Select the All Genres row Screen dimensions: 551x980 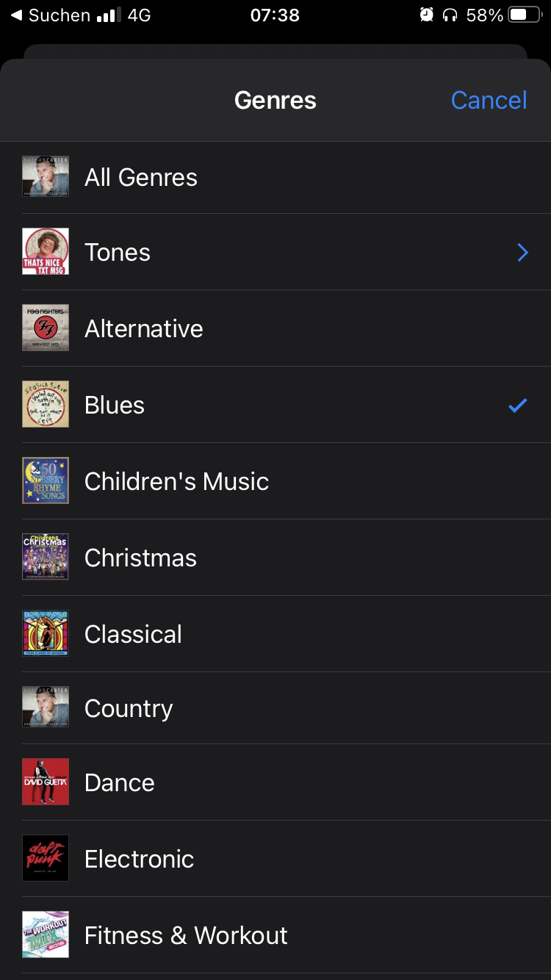click(141, 178)
